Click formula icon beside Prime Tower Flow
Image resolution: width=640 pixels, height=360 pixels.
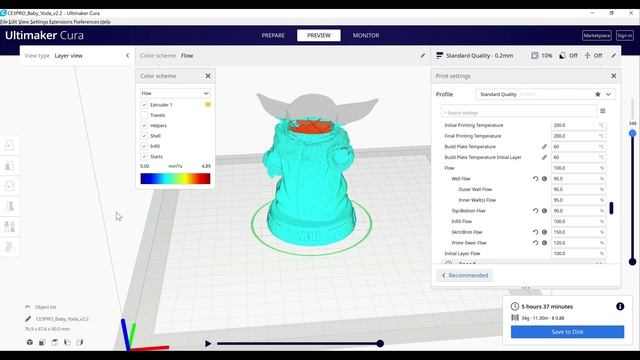(x=544, y=242)
